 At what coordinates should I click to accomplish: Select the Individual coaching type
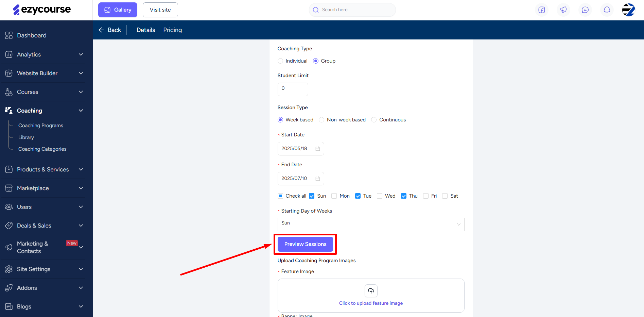pyautogui.click(x=280, y=61)
